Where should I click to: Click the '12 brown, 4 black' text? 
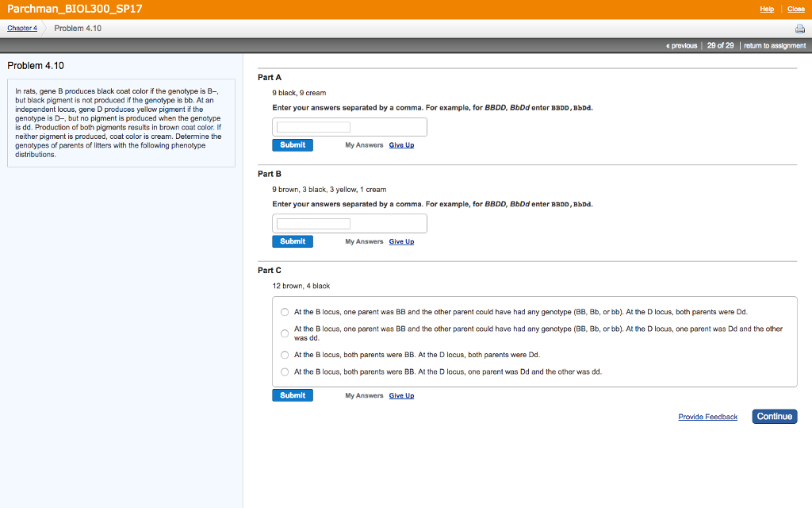[301, 286]
